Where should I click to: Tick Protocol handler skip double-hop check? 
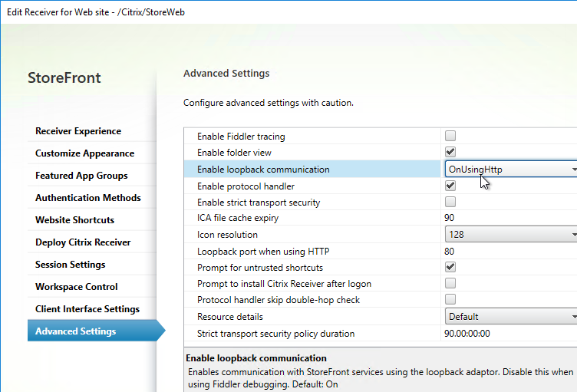tap(450, 299)
